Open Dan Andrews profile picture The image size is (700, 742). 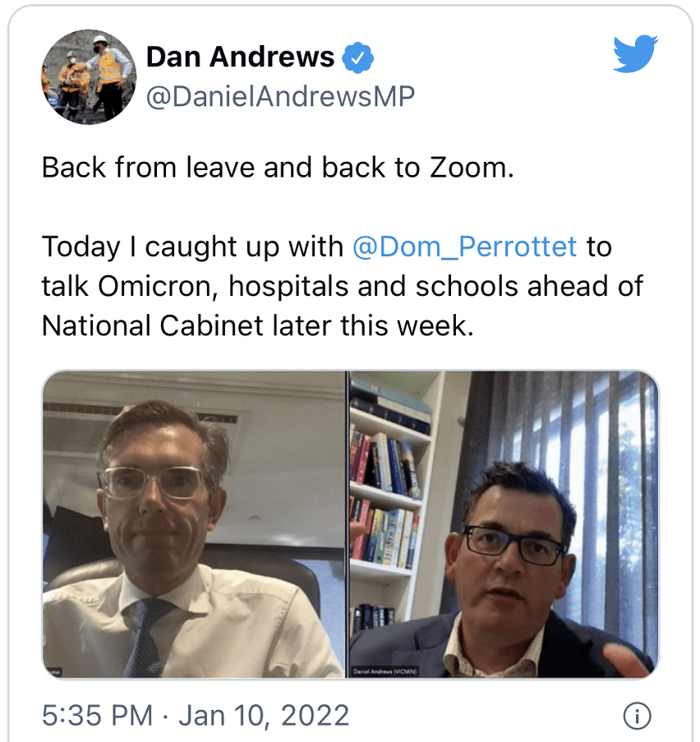[89, 77]
